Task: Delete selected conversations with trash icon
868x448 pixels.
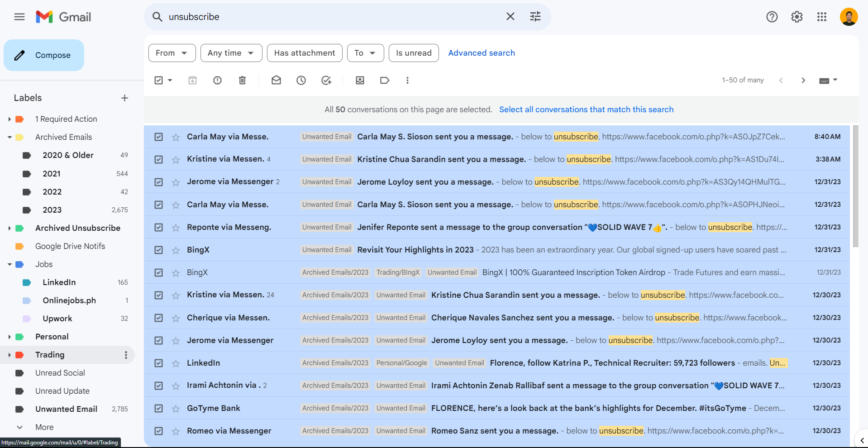Action: click(243, 80)
